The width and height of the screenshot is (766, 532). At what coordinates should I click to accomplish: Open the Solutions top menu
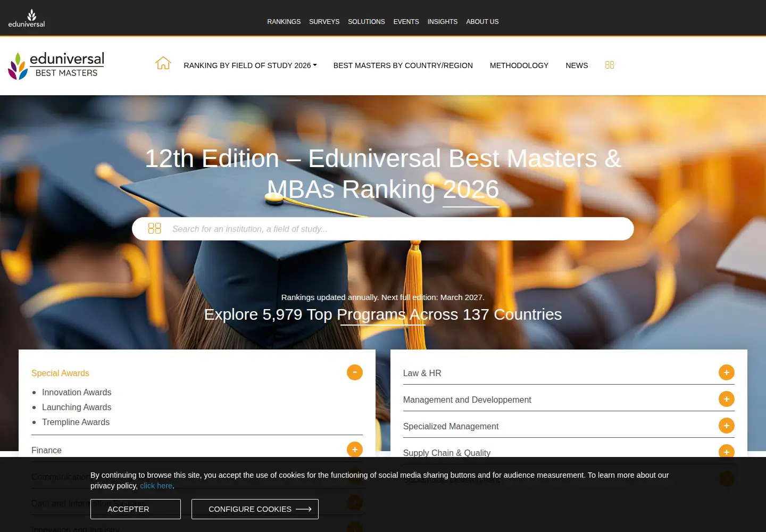pos(367,22)
